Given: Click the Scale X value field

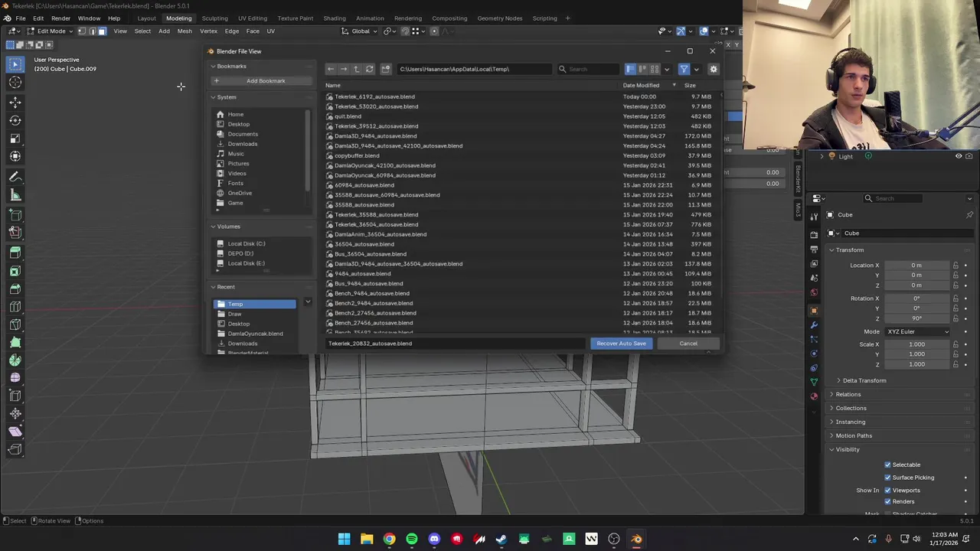Looking at the screenshot, I should point(916,344).
